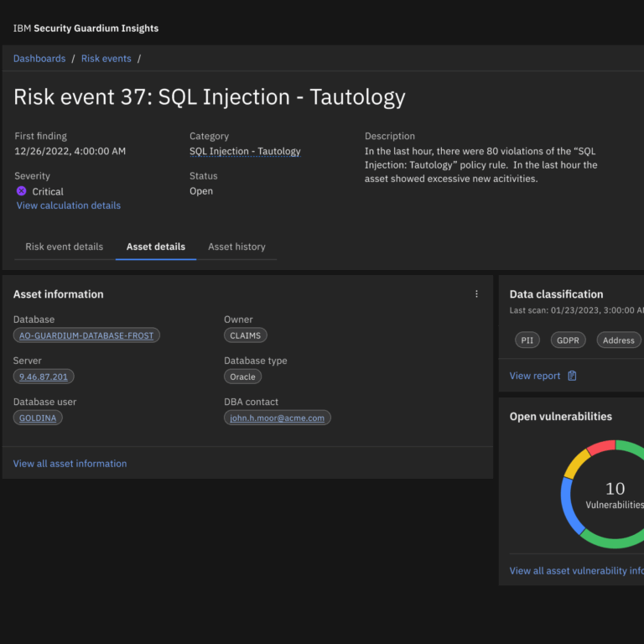Image resolution: width=644 pixels, height=644 pixels.
Task: Open View all asset vulnerability info link
Action: 577,570
